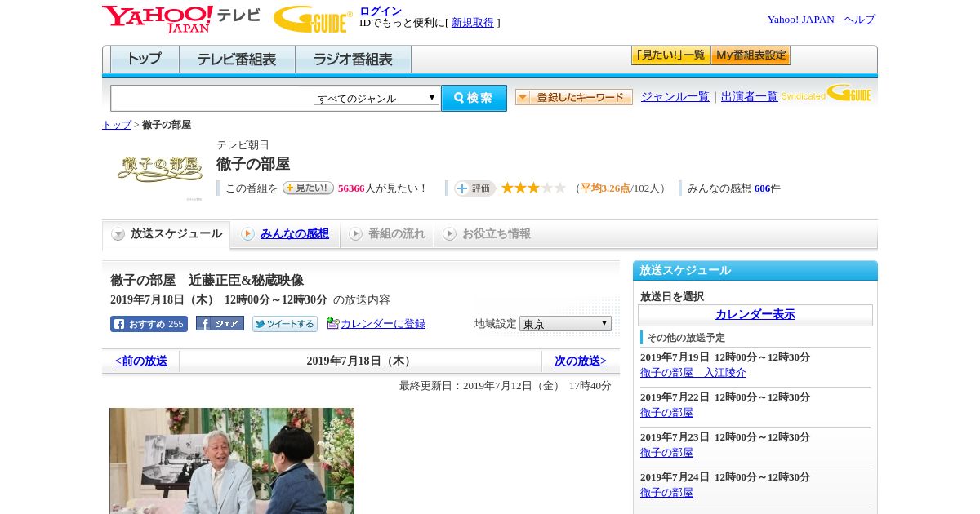Click the 評価 plus button
This screenshot has height=514, width=980.
(474, 188)
